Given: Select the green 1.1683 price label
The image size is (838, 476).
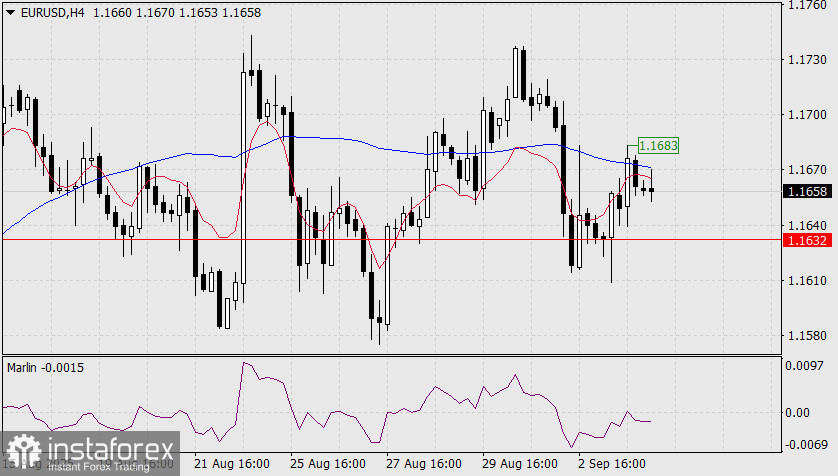Looking at the screenshot, I should [x=658, y=145].
